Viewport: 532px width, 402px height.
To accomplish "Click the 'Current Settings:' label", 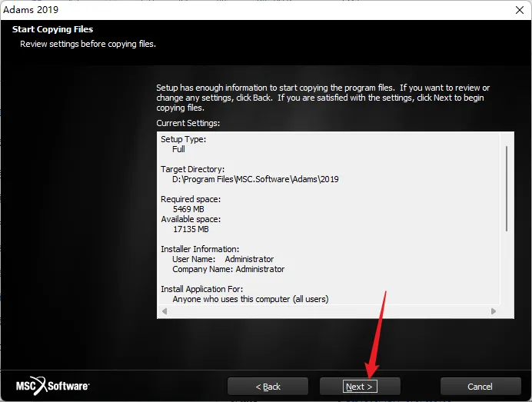I will 188,123.
